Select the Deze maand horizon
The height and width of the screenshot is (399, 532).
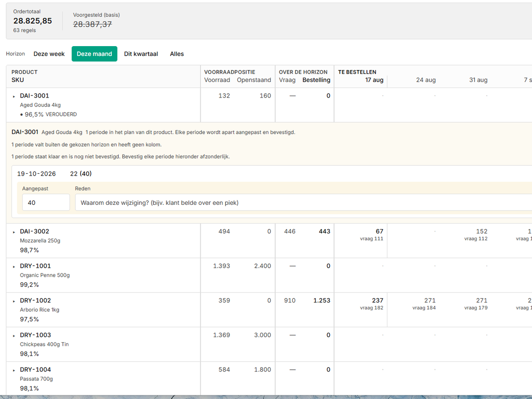tap(94, 54)
